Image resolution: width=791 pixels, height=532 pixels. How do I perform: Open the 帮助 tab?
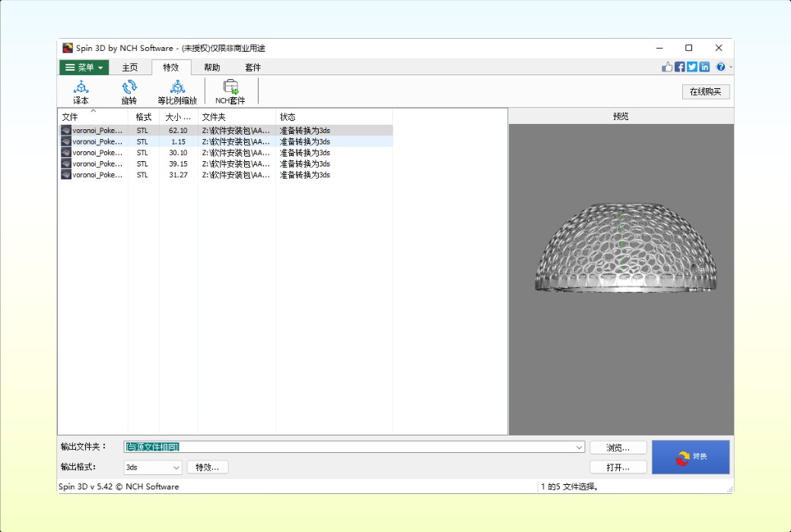coord(212,67)
